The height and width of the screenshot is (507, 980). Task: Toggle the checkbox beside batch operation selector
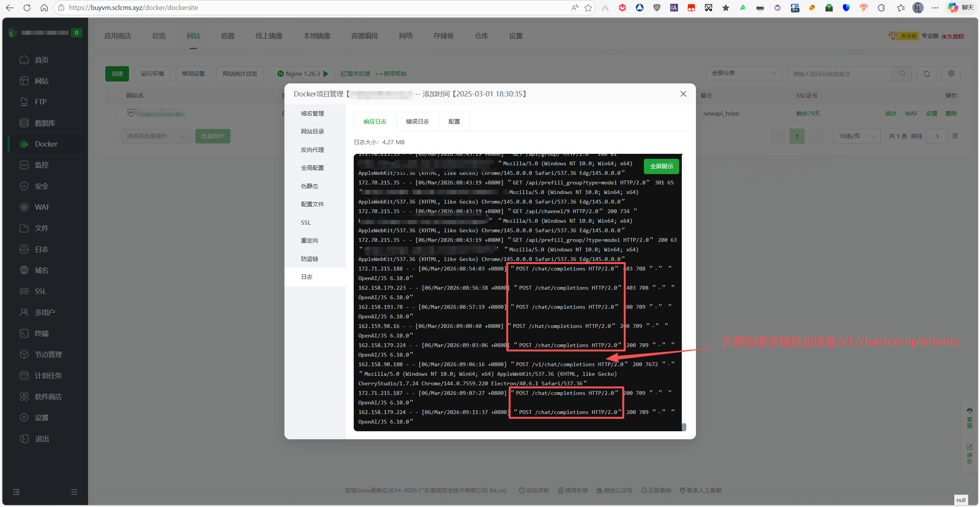pos(113,136)
